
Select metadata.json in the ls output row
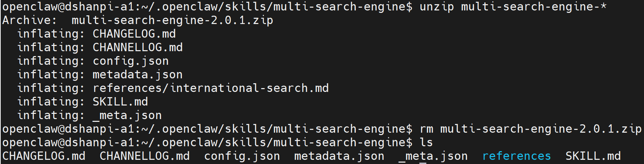(339, 156)
